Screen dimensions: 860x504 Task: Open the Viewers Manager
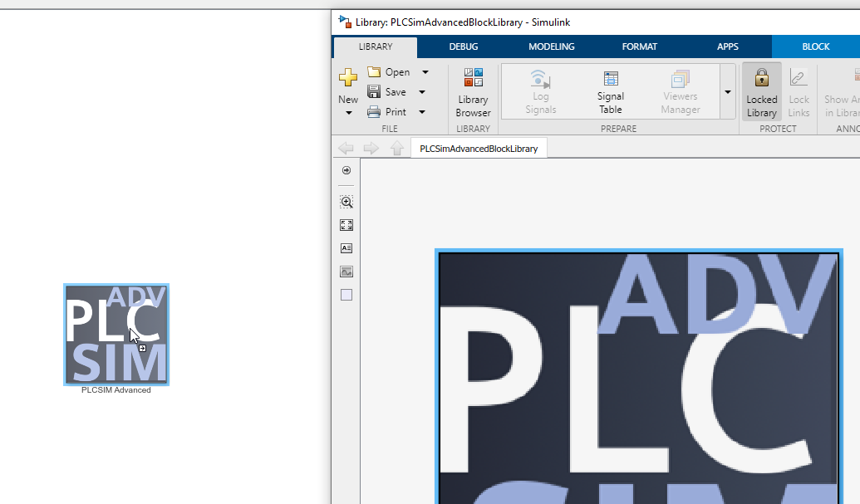(x=680, y=92)
